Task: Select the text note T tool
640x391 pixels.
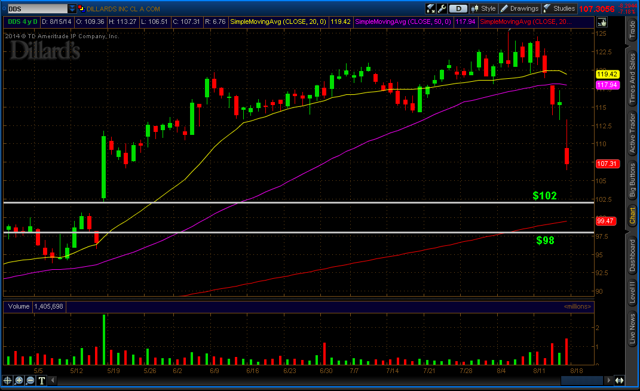Action: pos(42,380)
